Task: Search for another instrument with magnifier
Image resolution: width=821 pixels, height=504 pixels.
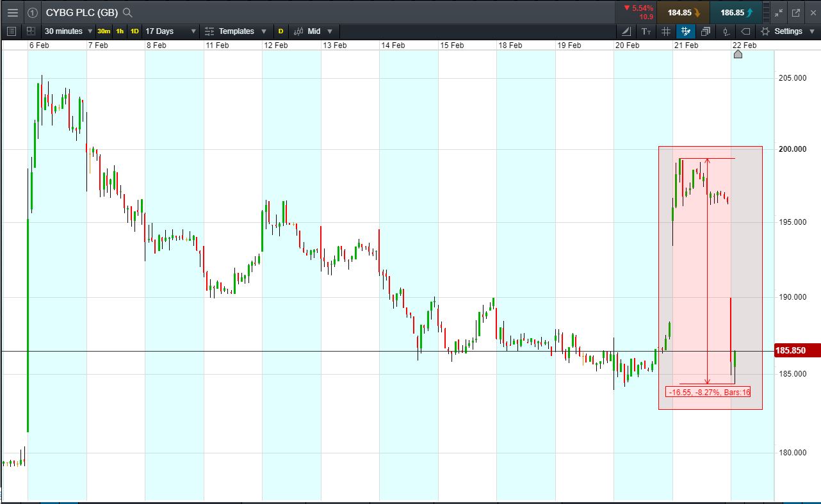Action: [x=127, y=12]
